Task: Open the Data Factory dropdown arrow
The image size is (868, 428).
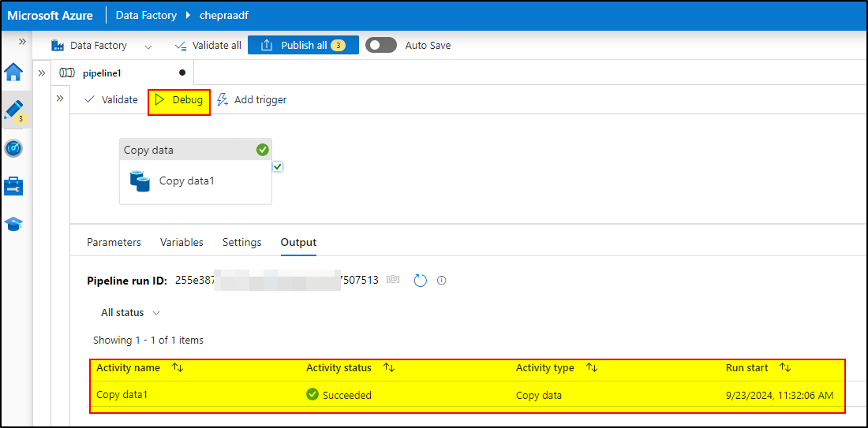Action: [x=148, y=47]
